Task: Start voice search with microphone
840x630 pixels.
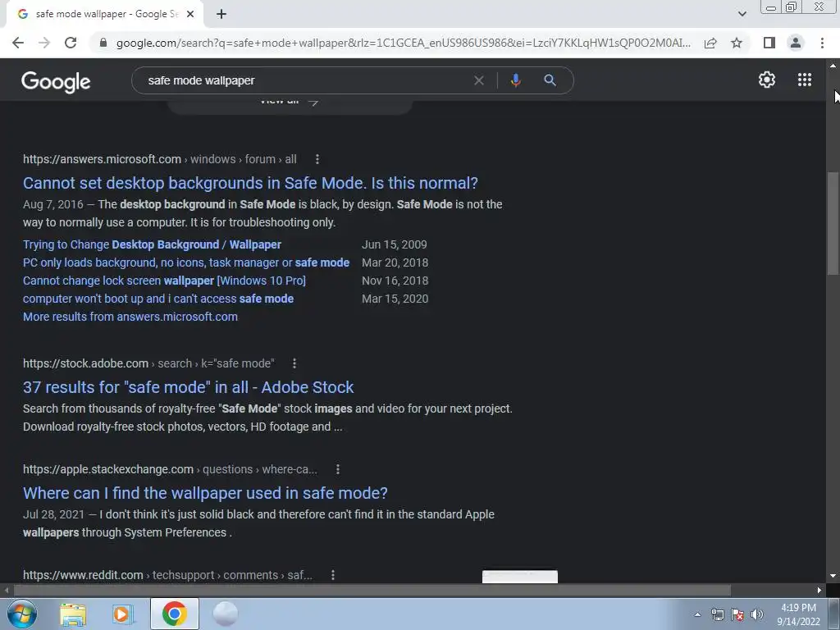Action: tap(515, 80)
